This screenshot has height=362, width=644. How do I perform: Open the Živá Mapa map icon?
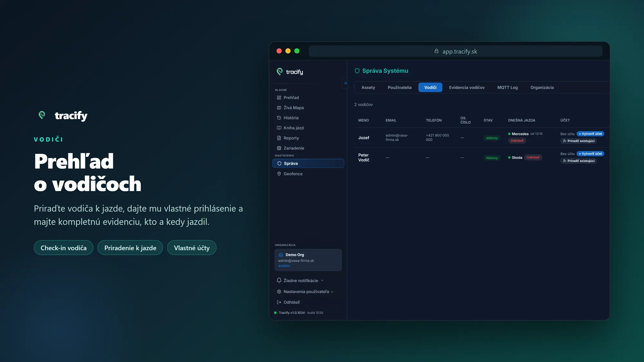(279, 108)
